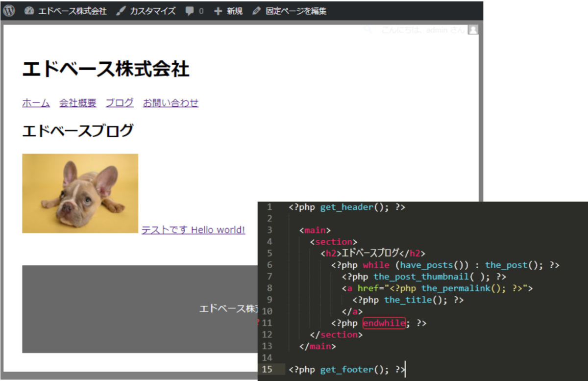Click the highlighted endwhile keyword

(384, 323)
